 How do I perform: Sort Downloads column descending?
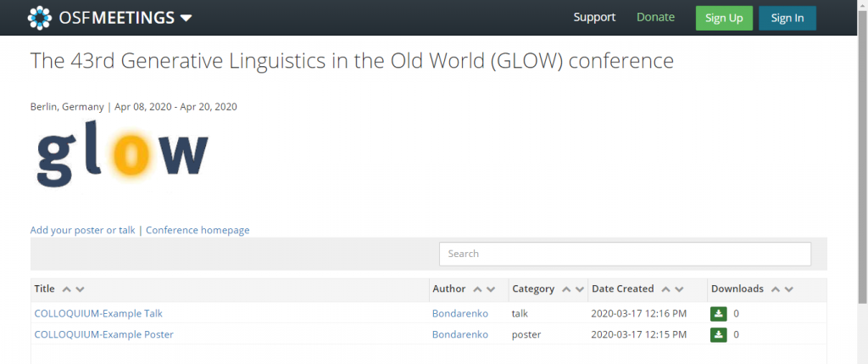point(789,289)
